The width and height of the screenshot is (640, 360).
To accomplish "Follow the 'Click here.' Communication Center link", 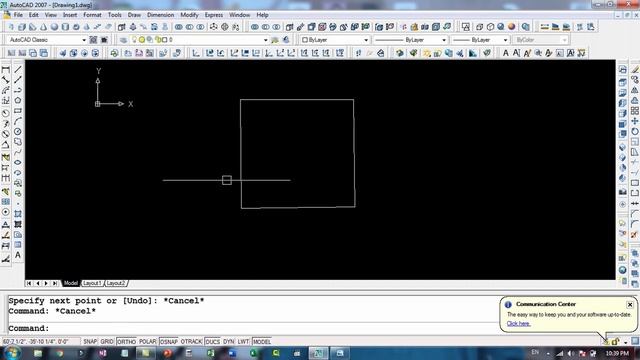I will (x=518, y=324).
